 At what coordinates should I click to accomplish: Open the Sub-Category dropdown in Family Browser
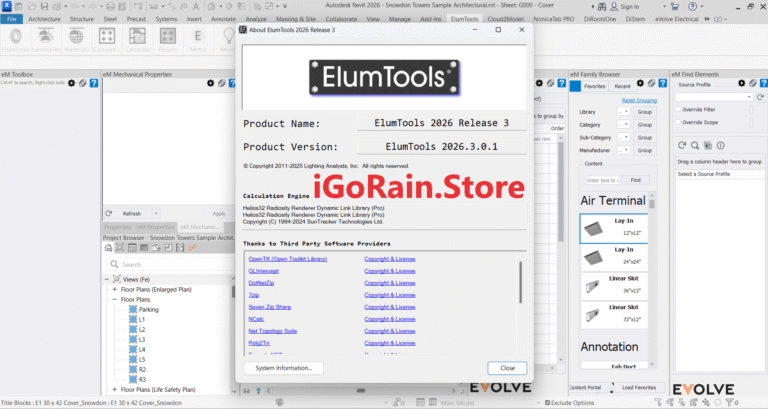coord(624,137)
